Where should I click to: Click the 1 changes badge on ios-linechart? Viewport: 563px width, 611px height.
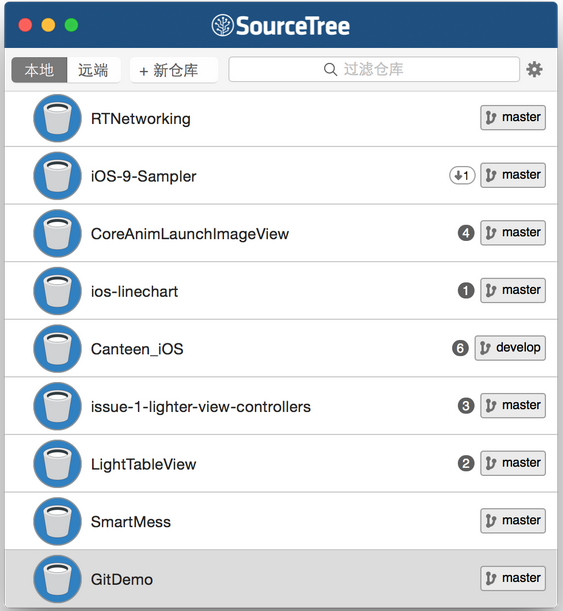(x=466, y=291)
